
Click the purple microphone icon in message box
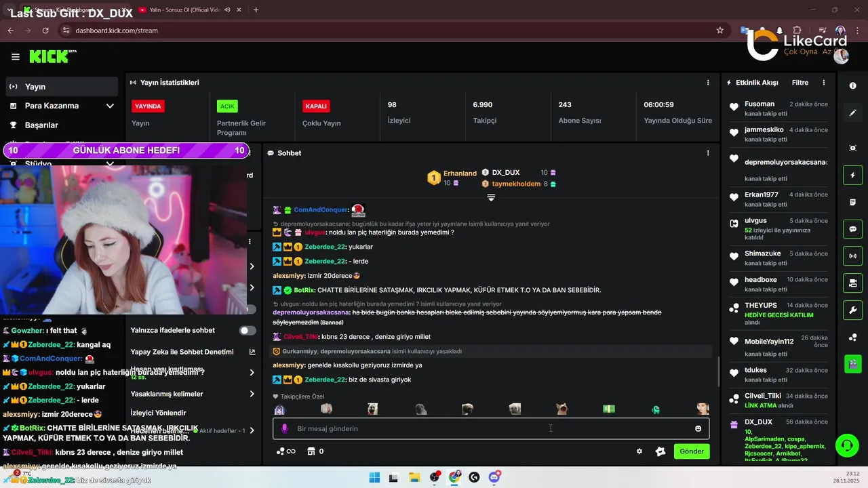click(x=285, y=428)
